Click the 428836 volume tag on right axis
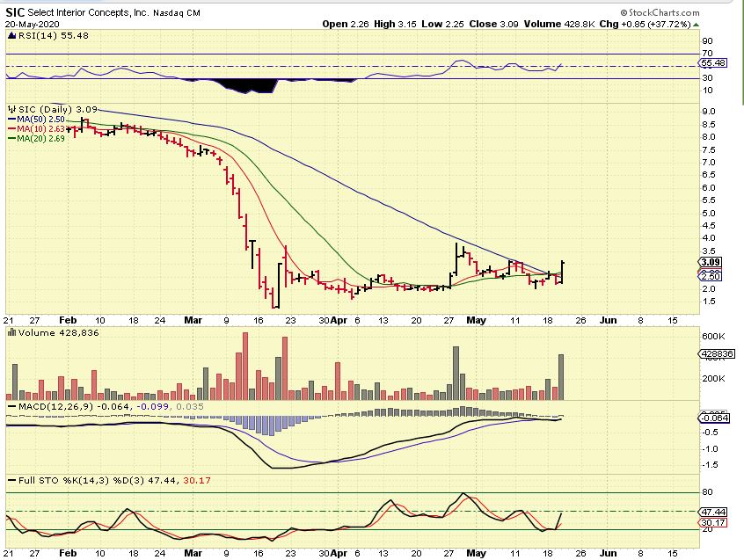The image size is (744, 560). tap(718, 353)
